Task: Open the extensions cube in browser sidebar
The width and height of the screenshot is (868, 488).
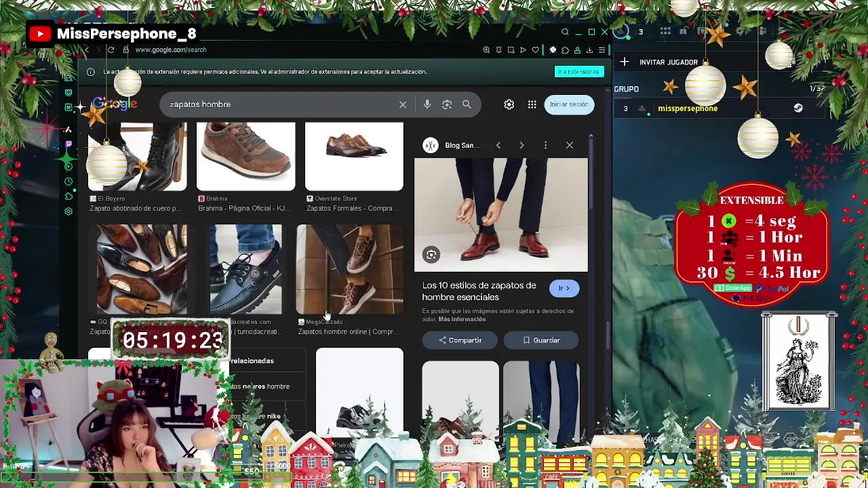Action: click(68, 197)
